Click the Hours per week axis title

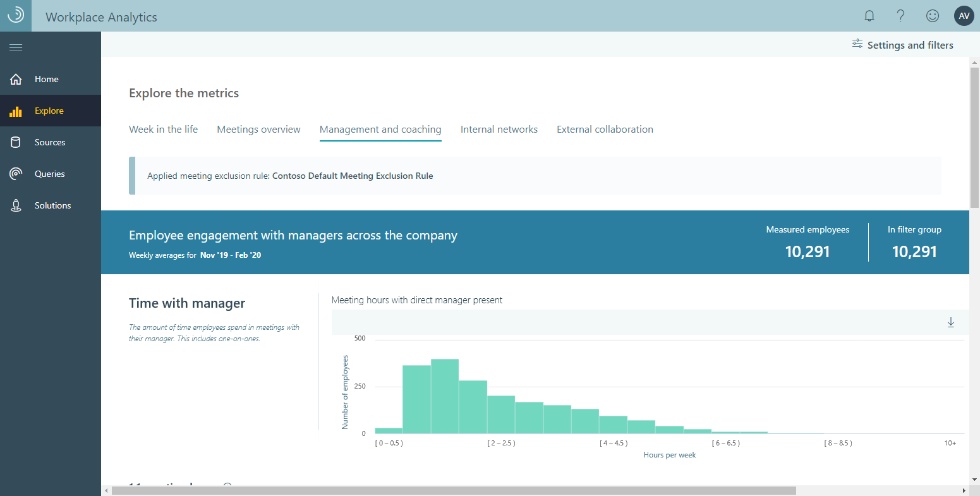[670, 455]
